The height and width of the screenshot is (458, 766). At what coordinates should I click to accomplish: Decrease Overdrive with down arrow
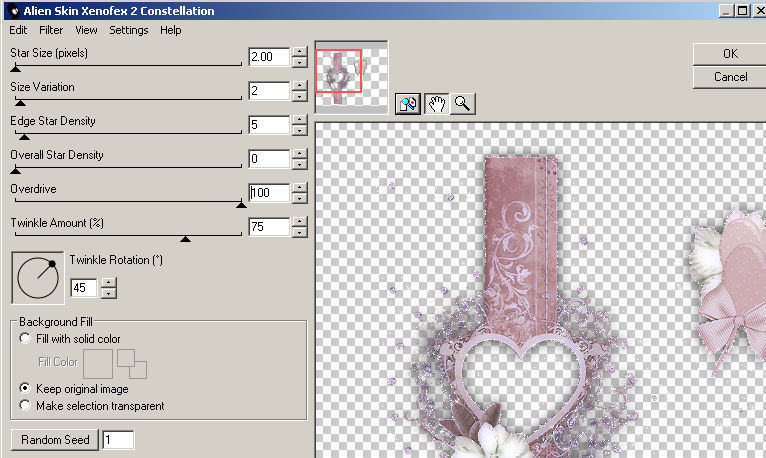point(299,198)
